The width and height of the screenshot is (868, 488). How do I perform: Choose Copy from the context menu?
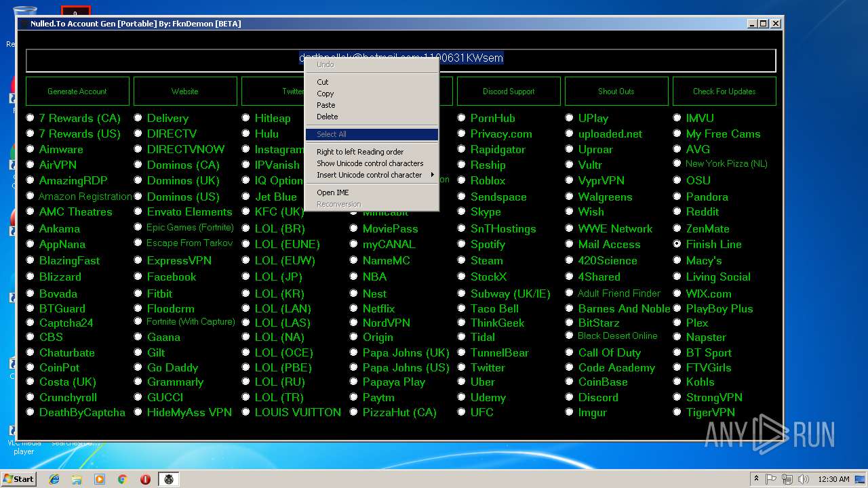[x=372, y=94]
